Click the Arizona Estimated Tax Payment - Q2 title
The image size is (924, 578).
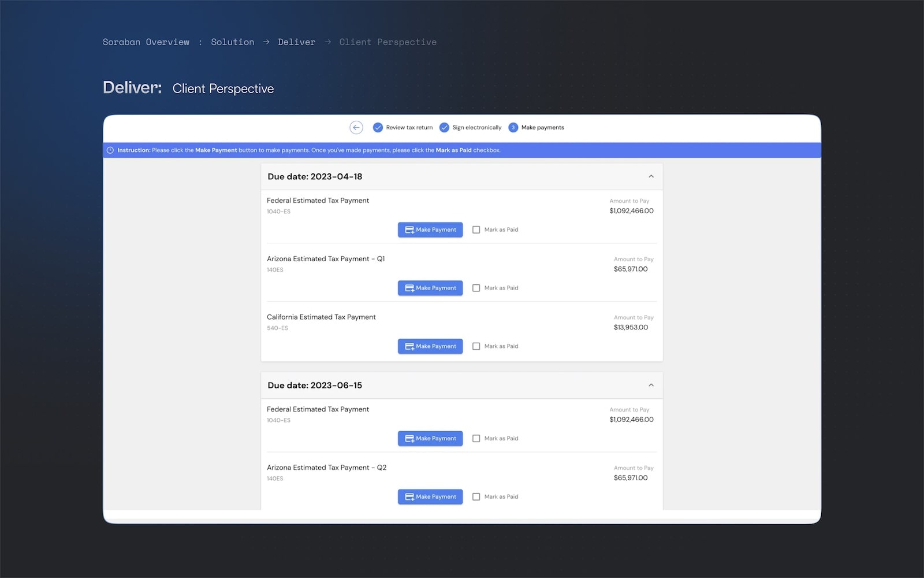tap(327, 468)
